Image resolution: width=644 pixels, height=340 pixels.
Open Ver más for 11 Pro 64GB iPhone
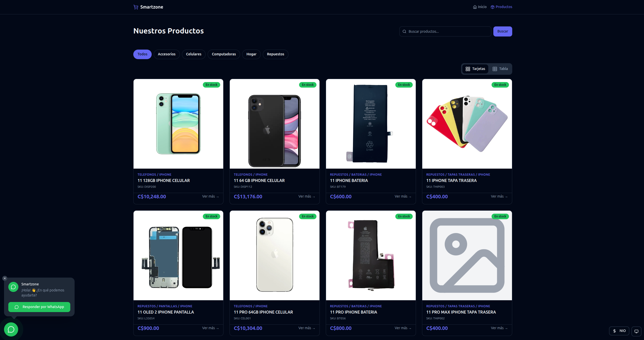pos(307,328)
